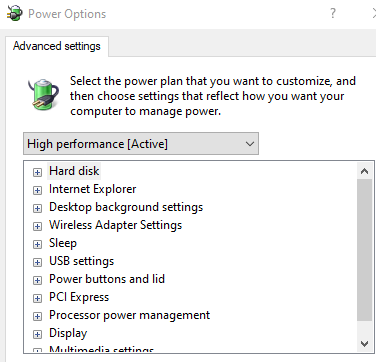The image size is (376, 362).
Task: Switch to the Advanced settings tab
Action: click(57, 46)
